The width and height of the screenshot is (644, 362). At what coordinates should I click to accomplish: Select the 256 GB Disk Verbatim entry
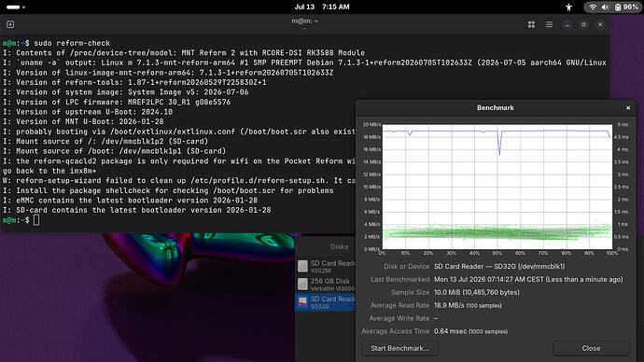tap(326, 285)
